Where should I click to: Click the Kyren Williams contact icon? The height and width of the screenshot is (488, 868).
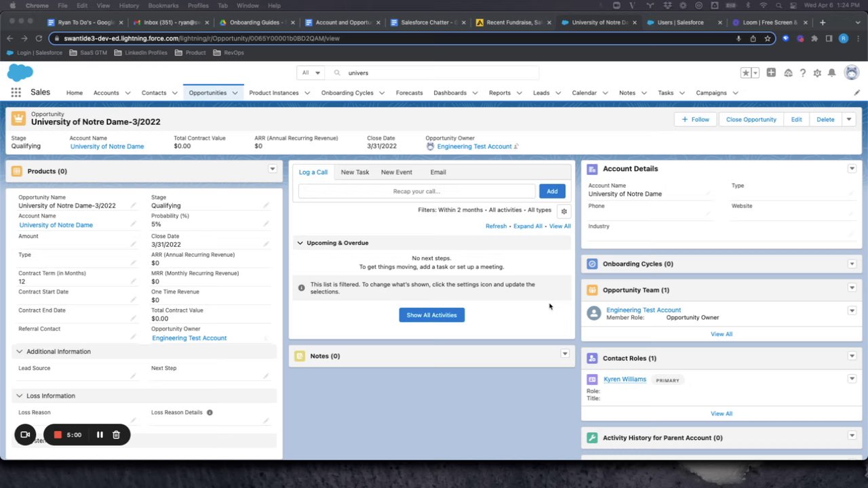point(592,380)
